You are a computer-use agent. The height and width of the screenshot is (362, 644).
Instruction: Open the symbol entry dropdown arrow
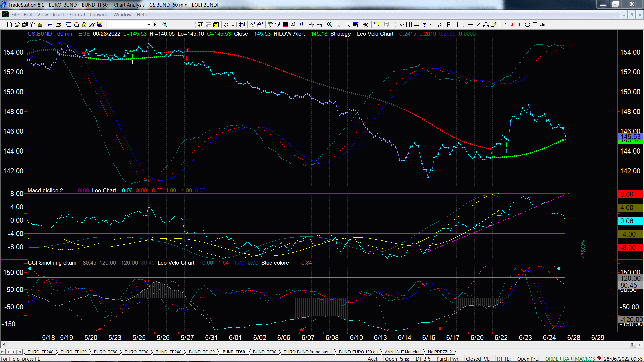(x=149, y=25)
